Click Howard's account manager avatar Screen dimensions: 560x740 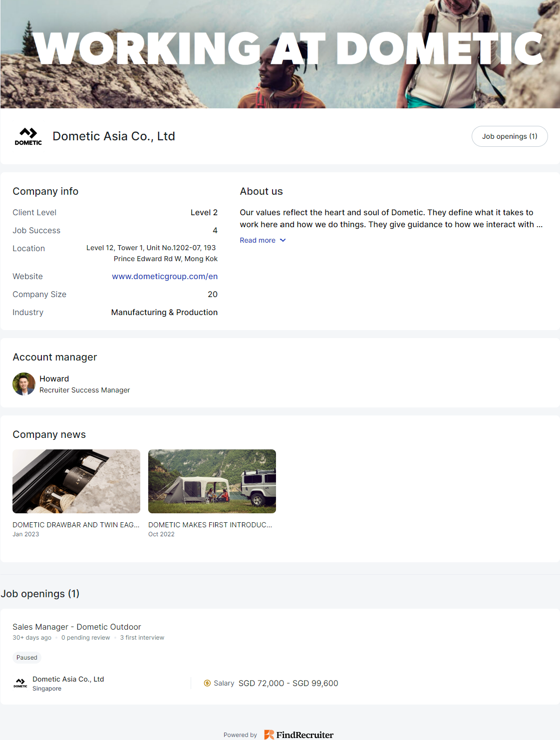(x=24, y=384)
